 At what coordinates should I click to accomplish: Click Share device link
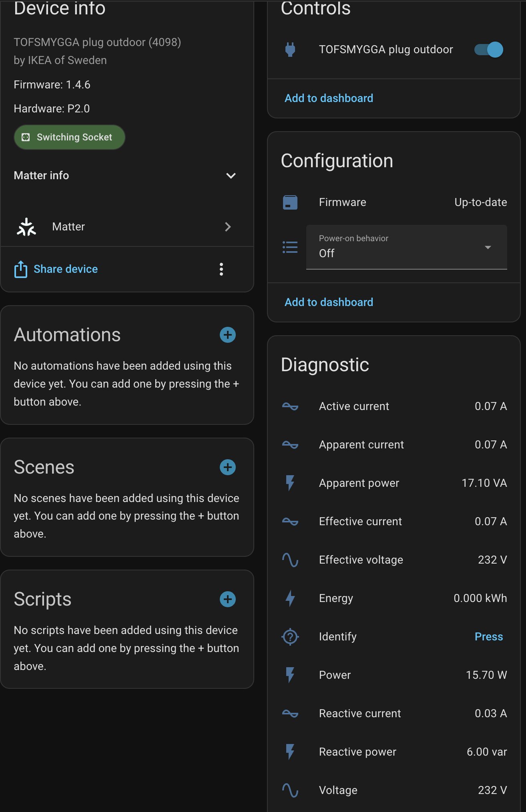click(x=65, y=269)
